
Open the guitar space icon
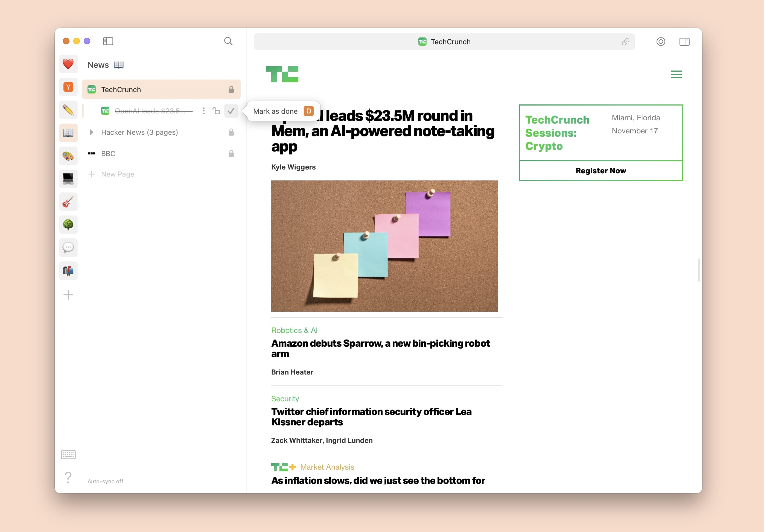(68, 202)
